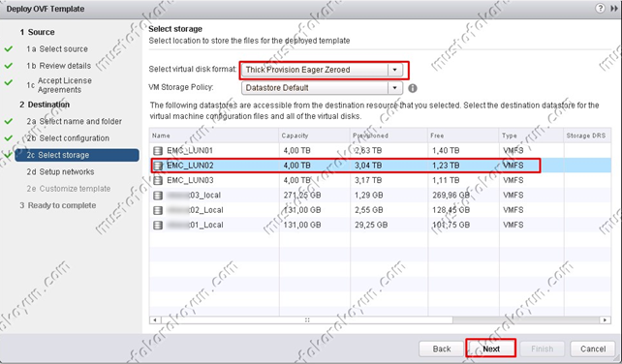Click the green checkmark beside Select configuration
622x364 pixels.
(x=9, y=138)
